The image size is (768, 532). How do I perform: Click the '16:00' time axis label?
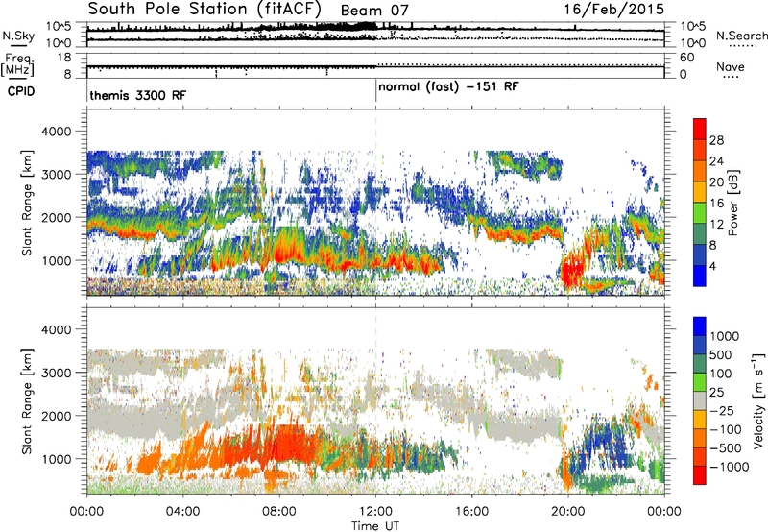click(x=471, y=512)
